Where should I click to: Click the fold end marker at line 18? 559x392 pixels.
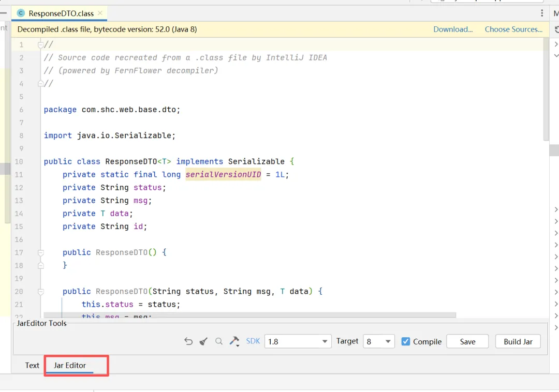coord(41,266)
